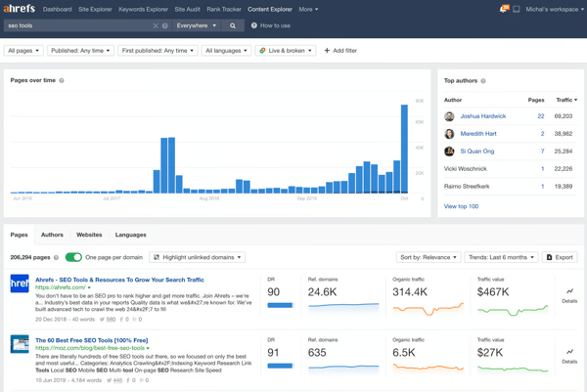Click the moz.com result thumbnail
Screen dimensions: 587x392
click(20, 344)
